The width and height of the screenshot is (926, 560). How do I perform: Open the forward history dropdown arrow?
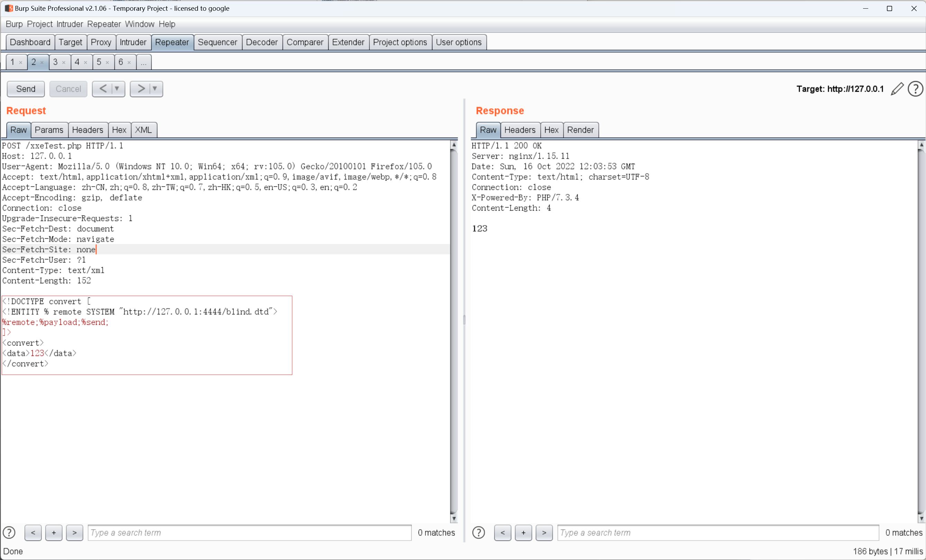click(x=155, y=89)
